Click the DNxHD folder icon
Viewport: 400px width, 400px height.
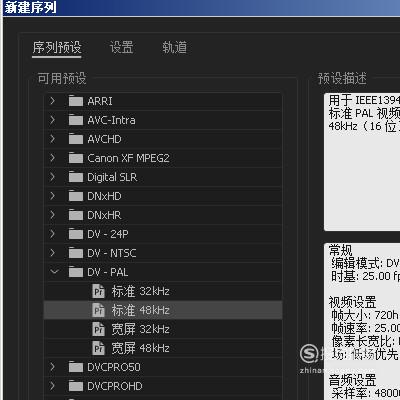click(x=76, y=196)
